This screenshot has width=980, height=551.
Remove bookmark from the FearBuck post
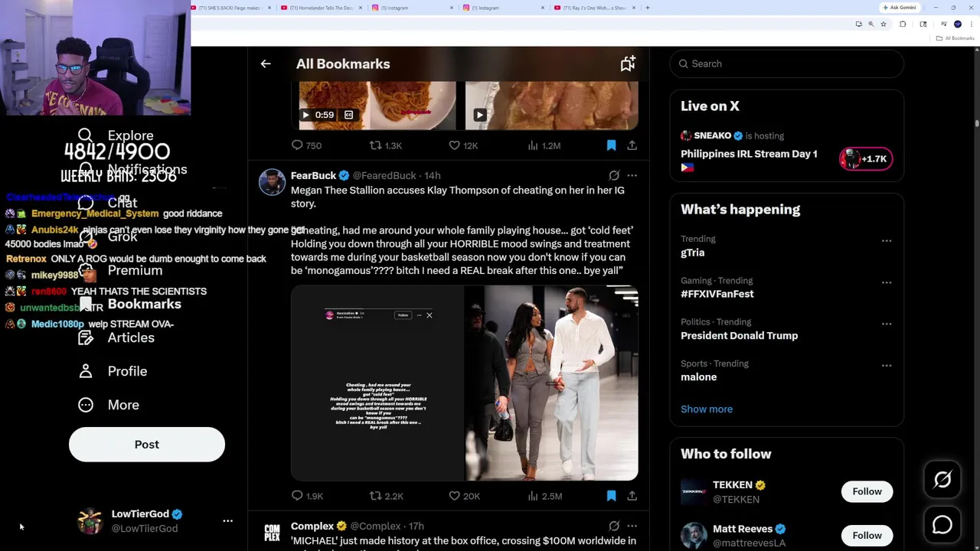(611, 496)
